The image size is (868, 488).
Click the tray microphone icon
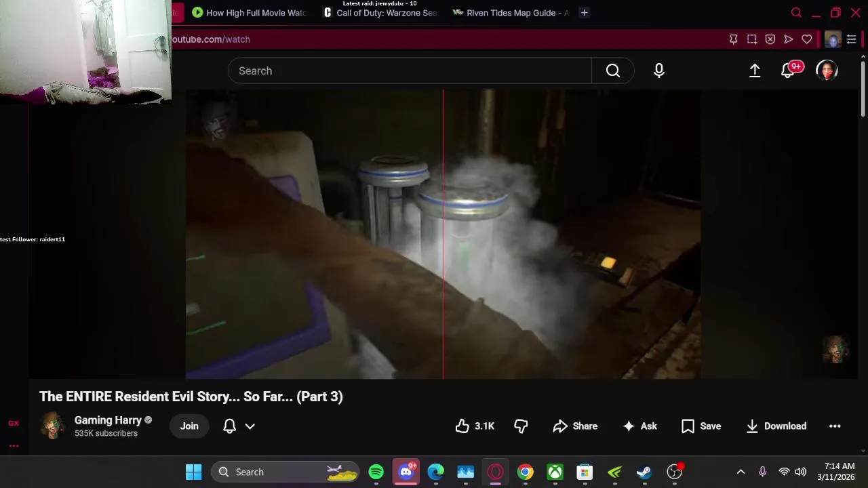pos(762,472)
